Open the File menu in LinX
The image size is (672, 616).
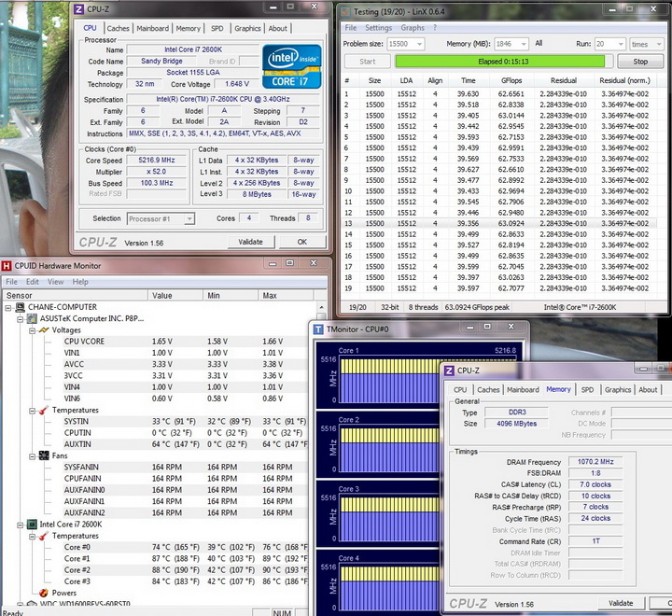(x=351, y=27)
